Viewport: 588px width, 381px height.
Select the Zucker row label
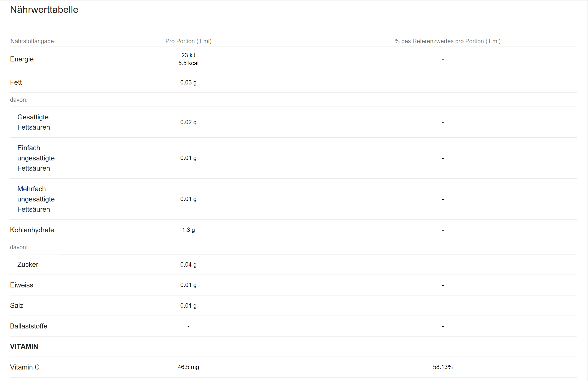pos(28,264)
